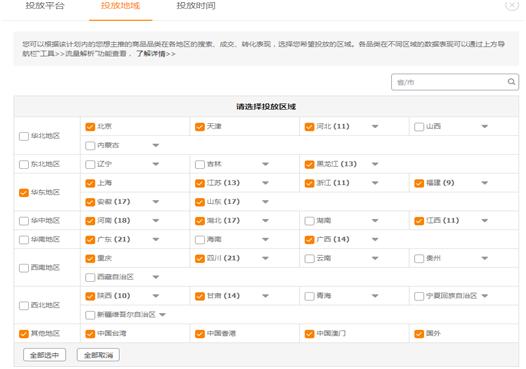This screenshot has height=369, width=526.
Task: Uncheck the 中国台湾 checkbox
Action: [90, 334]
